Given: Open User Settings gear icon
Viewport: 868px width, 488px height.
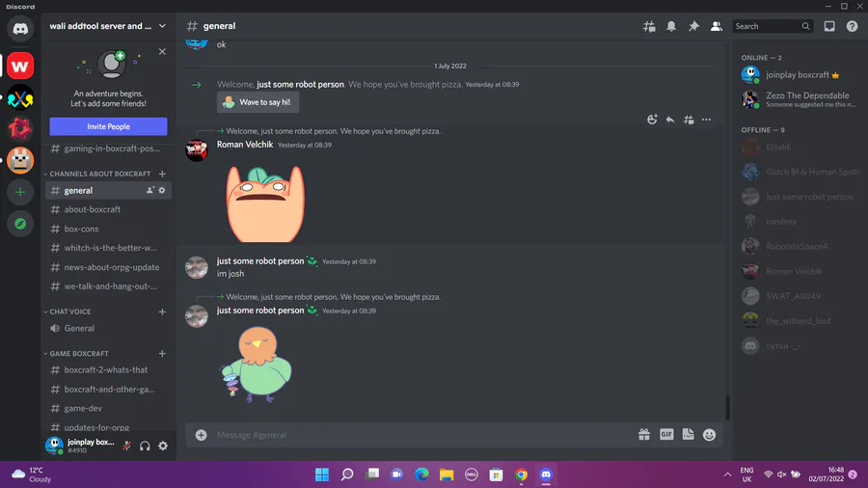Looking at the screenshot, I should coord(163,446).
